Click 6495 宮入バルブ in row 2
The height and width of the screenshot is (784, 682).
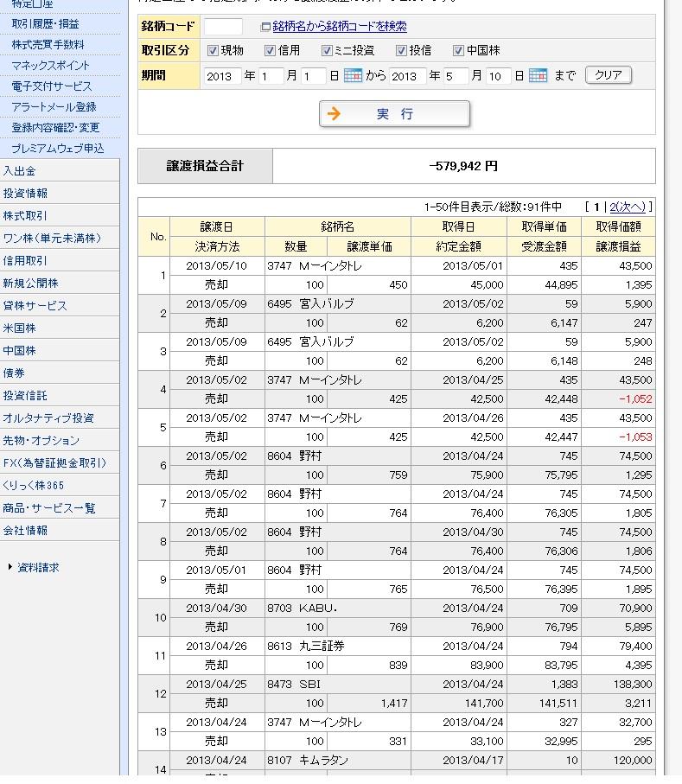(x=310, y=303)
